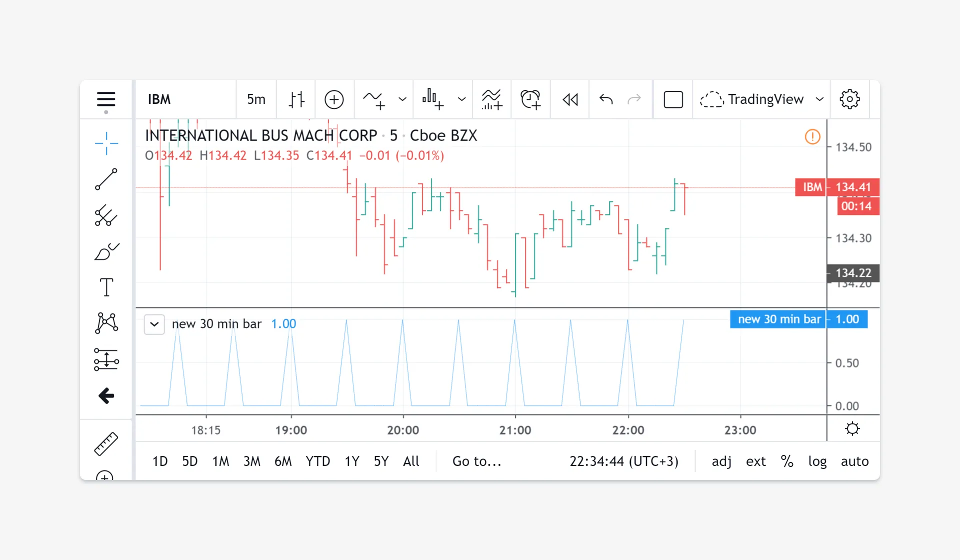Expand the indicators dropdown arrow

click(402, 99)
